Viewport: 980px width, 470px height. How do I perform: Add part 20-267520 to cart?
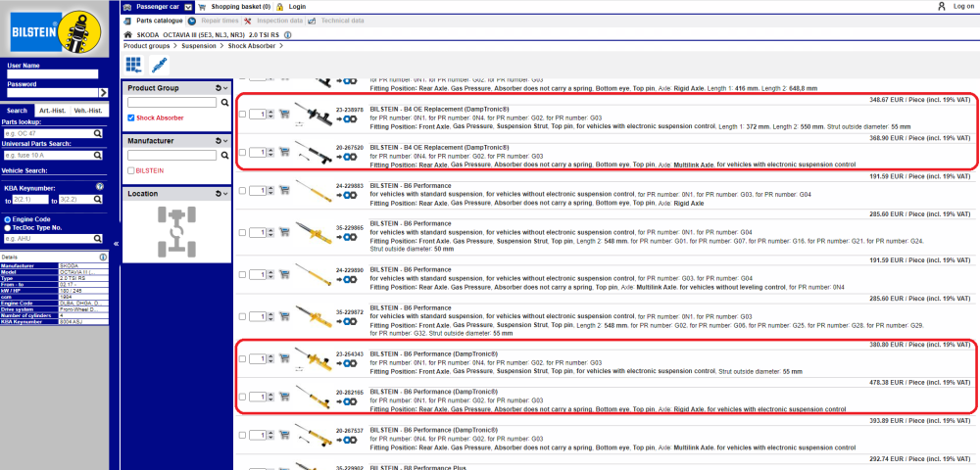pyautogui.click(x=284, y=152)
